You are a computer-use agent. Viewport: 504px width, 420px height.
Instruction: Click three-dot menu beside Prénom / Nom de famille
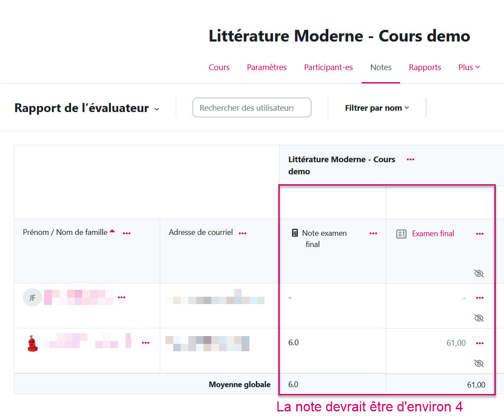[x=126, y=233]
